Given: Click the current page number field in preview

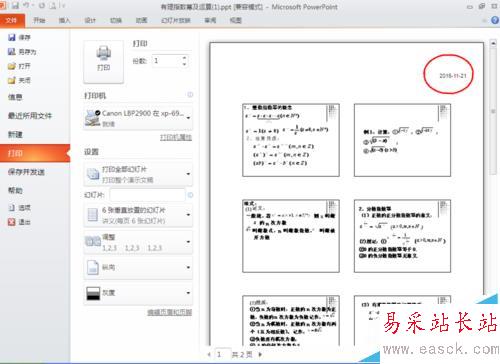Looking at the screenshot, I should 223,354.
